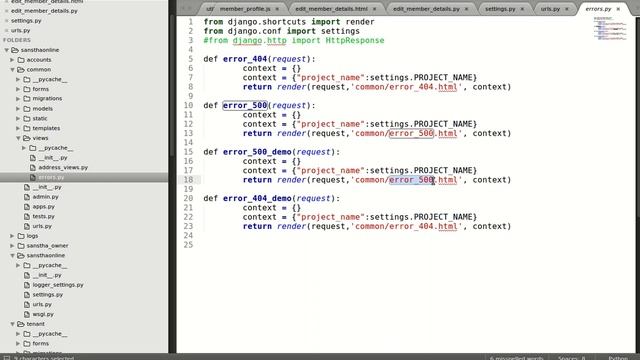Close the edit_member_details.py tab
The image size is (640, 360).
click(x=467, y=9)
